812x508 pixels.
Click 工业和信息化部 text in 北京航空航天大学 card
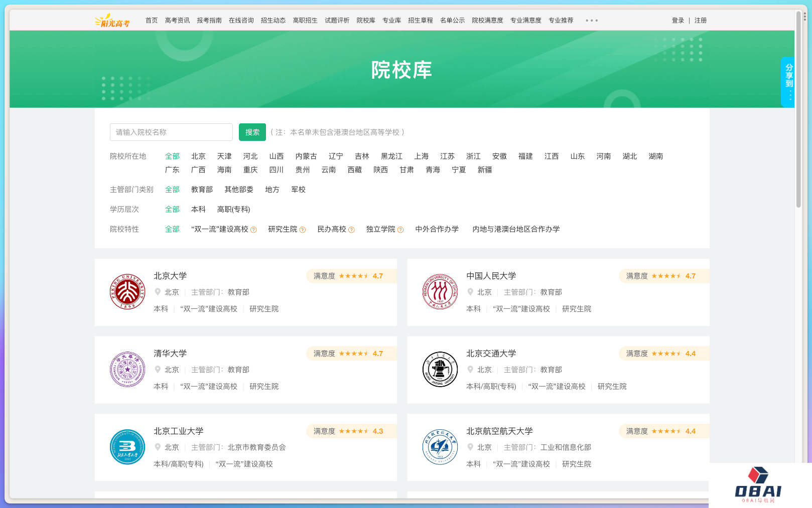[566, 447]
